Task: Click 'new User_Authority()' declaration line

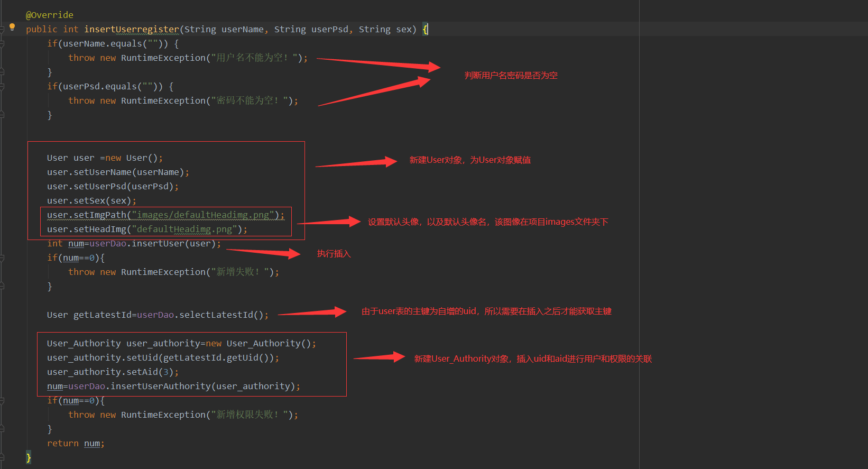Action: 181,343
